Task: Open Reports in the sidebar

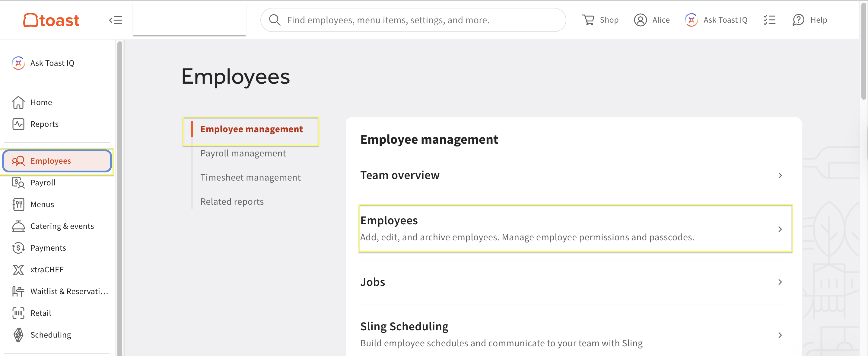Action: click(44, 124)
